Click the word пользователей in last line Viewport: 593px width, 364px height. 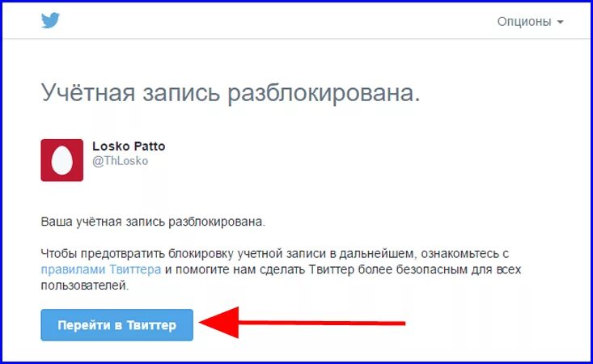85,286
